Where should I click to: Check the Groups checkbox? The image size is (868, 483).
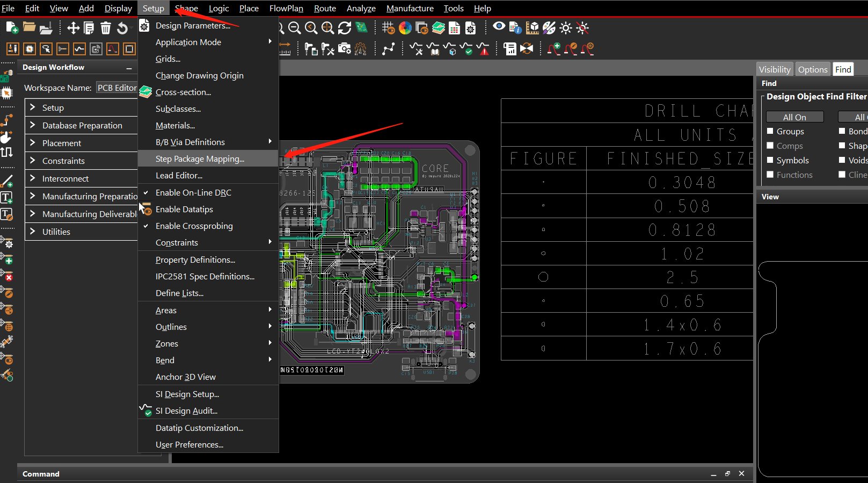[x=770, y=131]
